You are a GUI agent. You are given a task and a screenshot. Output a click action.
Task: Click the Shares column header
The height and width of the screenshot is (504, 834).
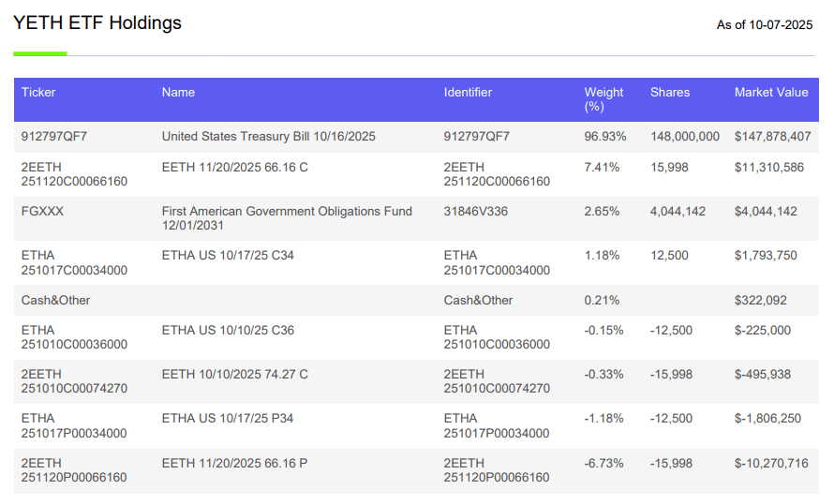[670, 93]
